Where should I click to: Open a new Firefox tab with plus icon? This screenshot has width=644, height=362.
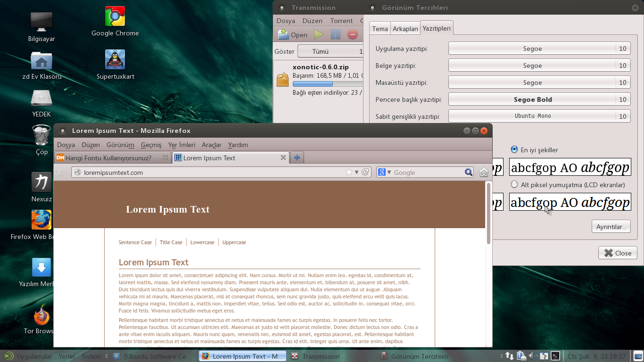[x=297, y=157]
